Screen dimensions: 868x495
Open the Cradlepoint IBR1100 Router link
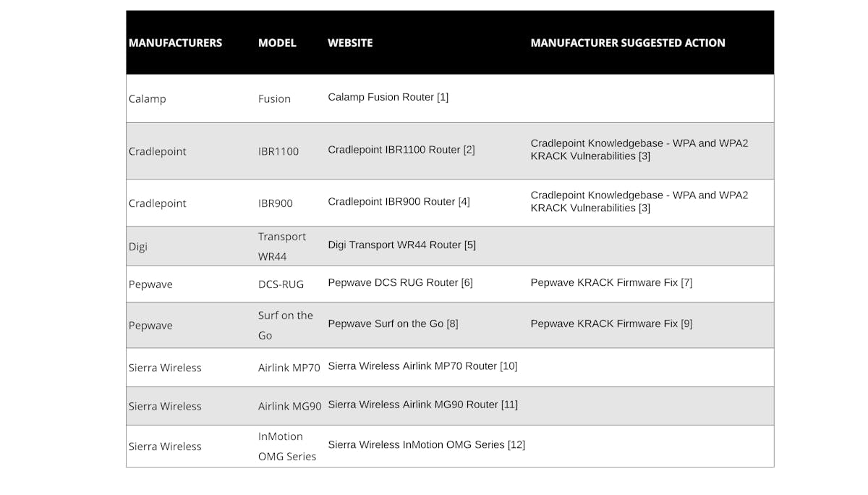tap(401, 150)
